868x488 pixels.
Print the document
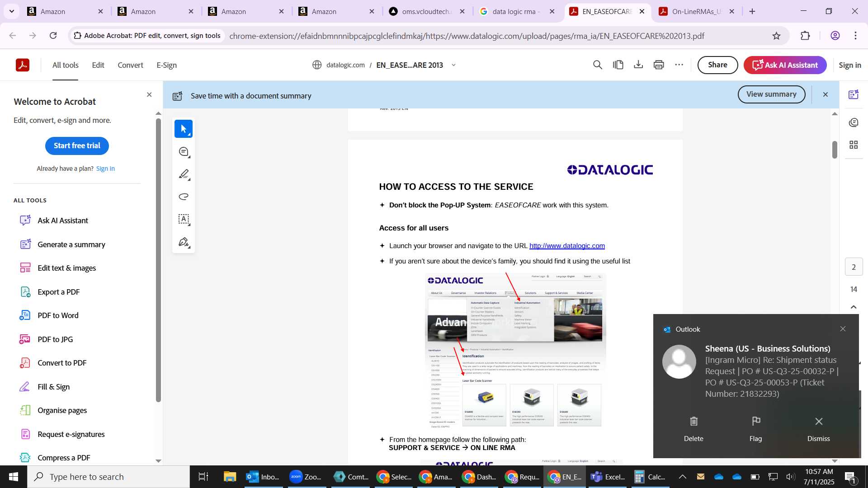click(659, 65)
